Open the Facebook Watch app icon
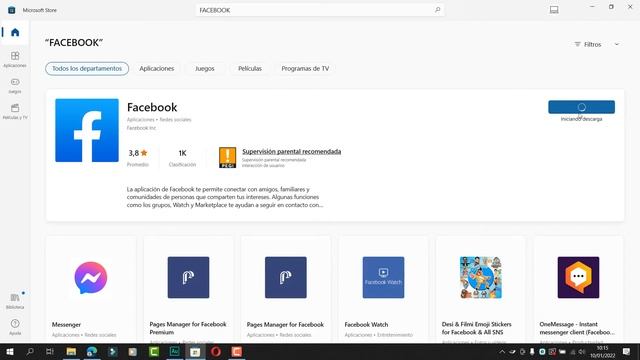Viewport: 640px width, 360px height. click(x=383, y=278)
